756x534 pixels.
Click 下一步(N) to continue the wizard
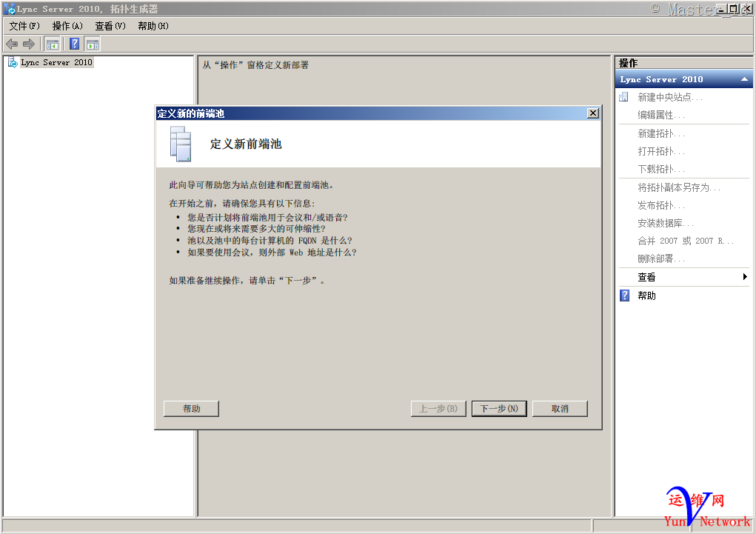499,409
